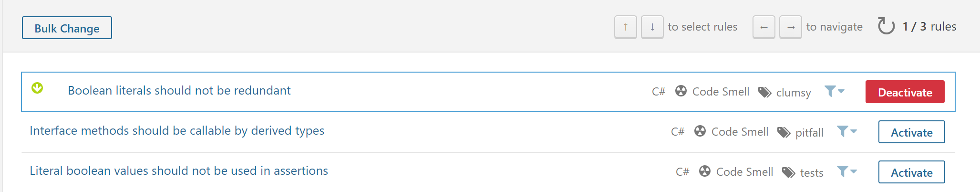This screenshot has width=980, height=192.
Task: Click the 'tests' tag label
Action: 812,173
